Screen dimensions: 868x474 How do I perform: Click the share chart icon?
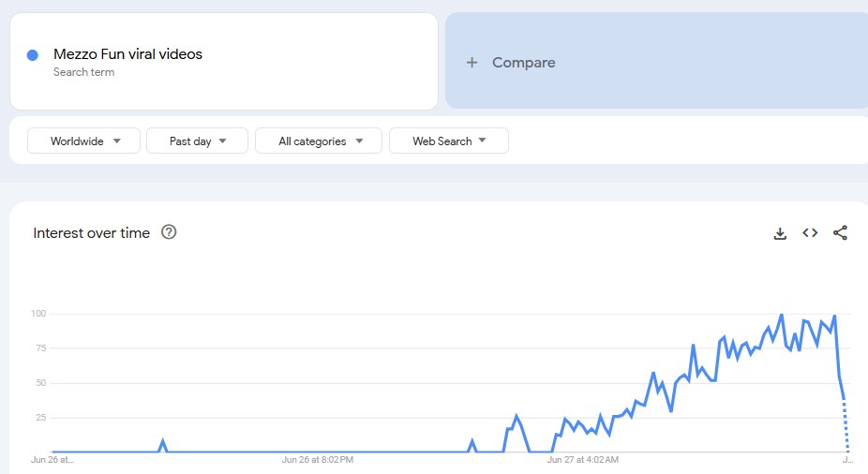[x=840, y=233]
